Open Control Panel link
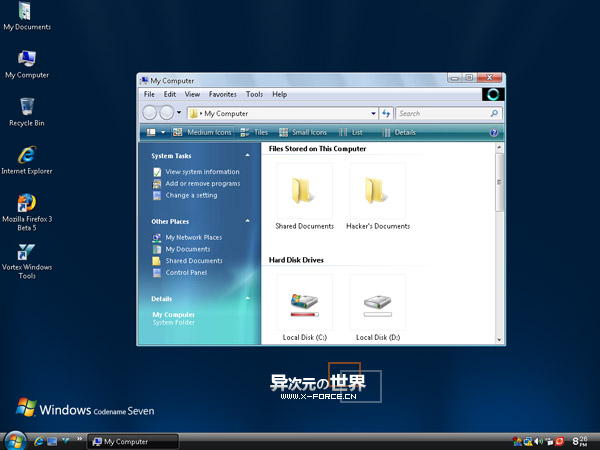This screenshot has width=600, height=450. (x=186, y=273)
